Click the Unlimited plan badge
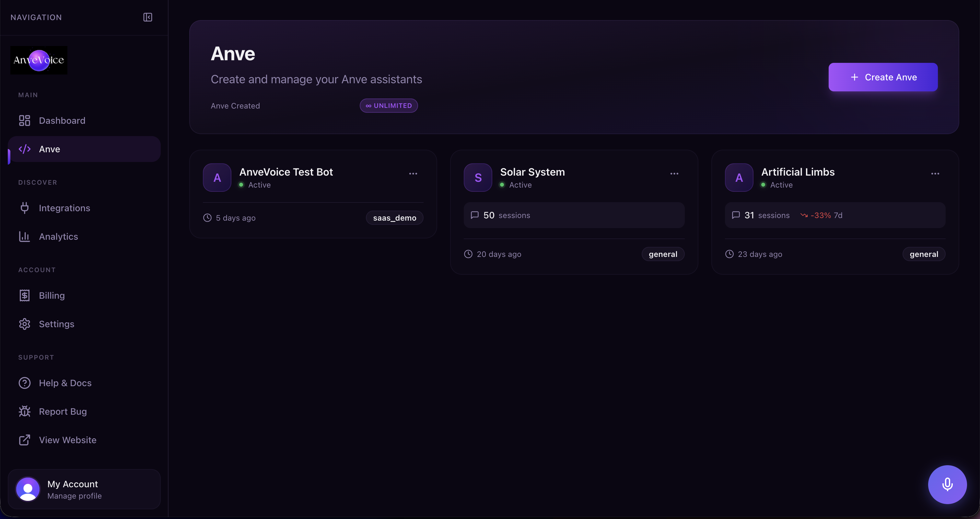Viewport: 980px width, 519px height. point(389,106)
